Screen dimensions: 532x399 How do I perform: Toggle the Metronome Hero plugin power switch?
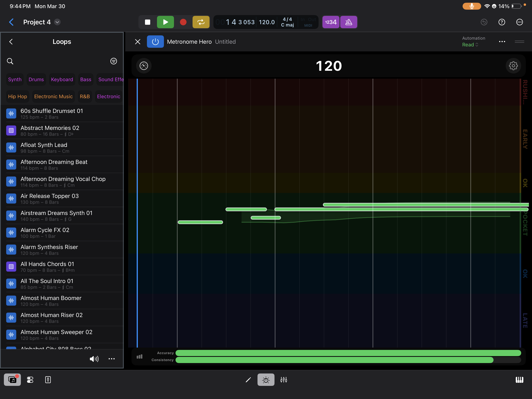(155, 41)
